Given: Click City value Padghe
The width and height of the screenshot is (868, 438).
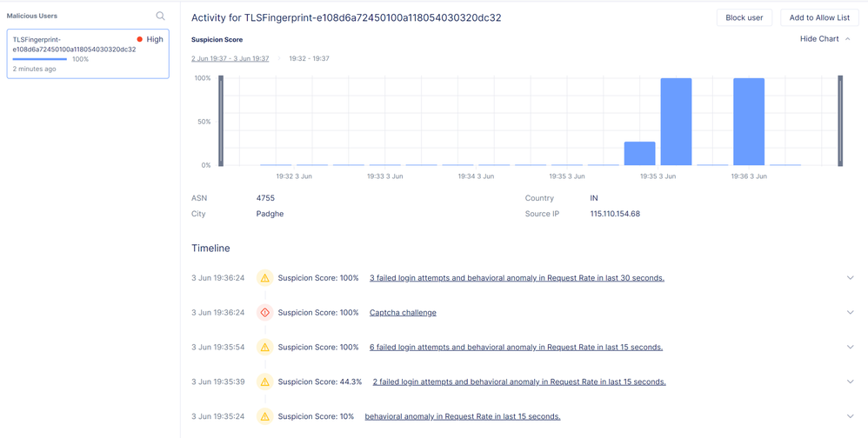Looking at the screenshot, I should 270,214.
